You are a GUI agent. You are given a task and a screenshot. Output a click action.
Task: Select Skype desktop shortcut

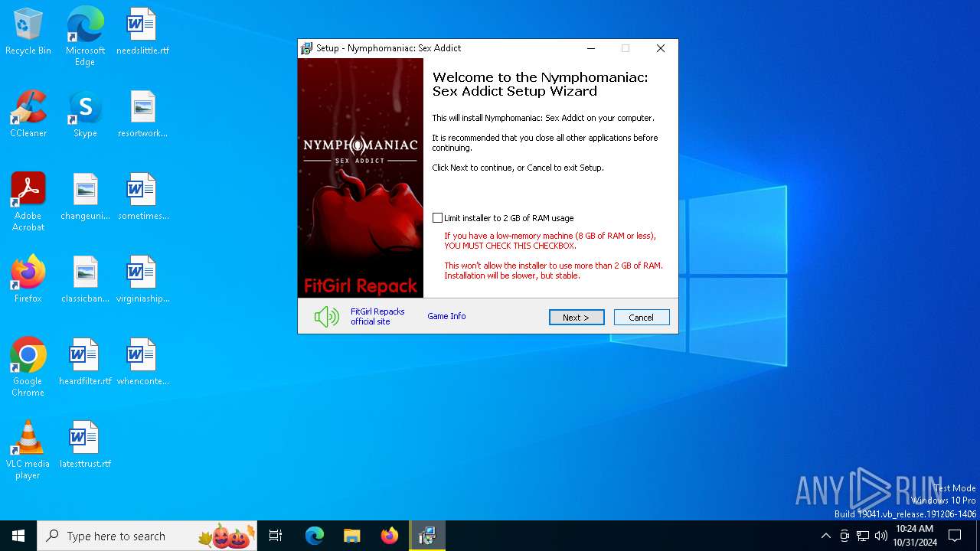point(85,114)
